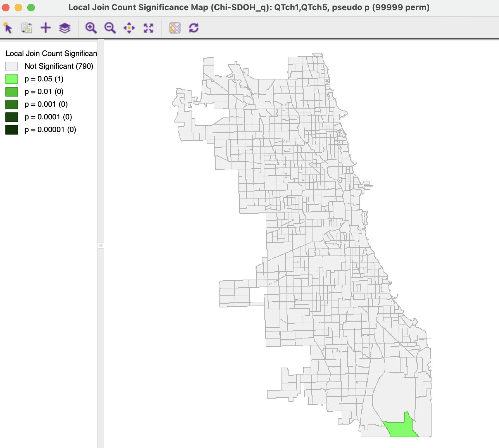Click the p = 0.05 light green swatch
This screenshot has width=499, height=448.
pos(12,79)
